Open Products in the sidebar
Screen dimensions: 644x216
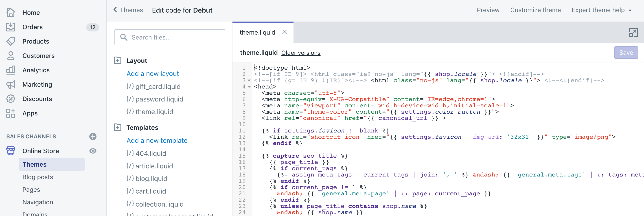point(36,41)
